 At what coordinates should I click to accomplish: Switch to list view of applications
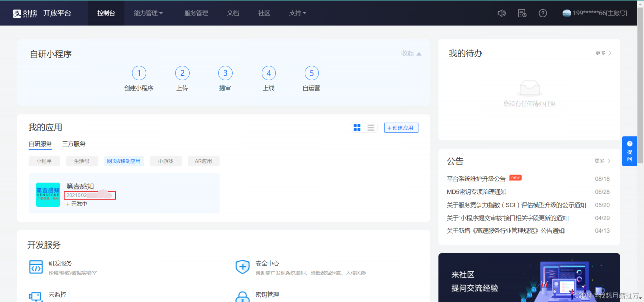(371, 128)
